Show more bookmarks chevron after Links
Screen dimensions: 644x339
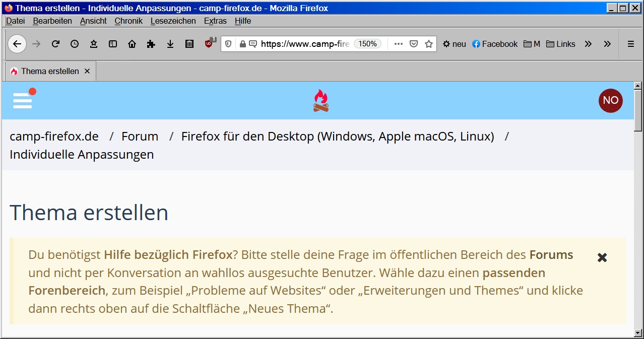click(x=588, y=44)
